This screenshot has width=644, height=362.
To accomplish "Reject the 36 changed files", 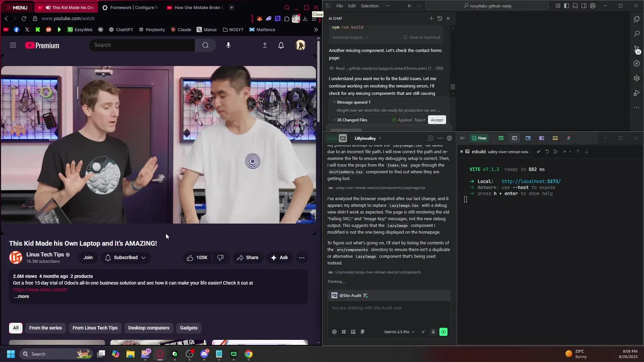I will pyautogui.click(x=420, y=120).
